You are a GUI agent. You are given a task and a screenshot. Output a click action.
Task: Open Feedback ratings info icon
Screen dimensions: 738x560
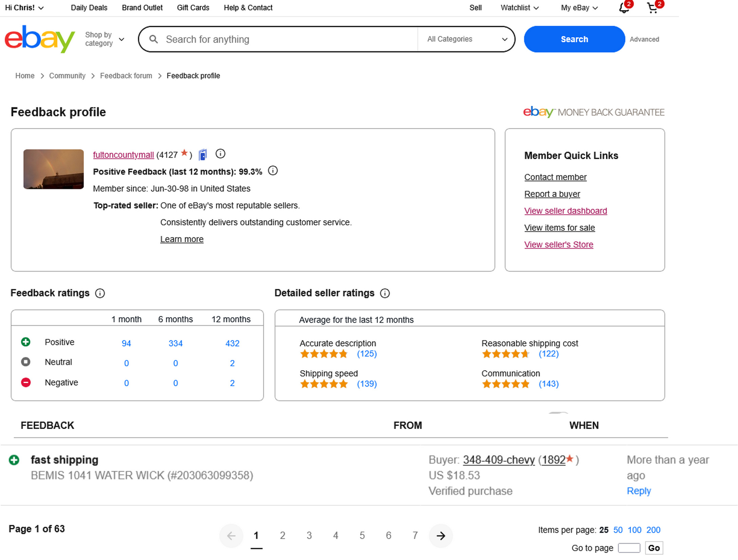tap(100, 293)
